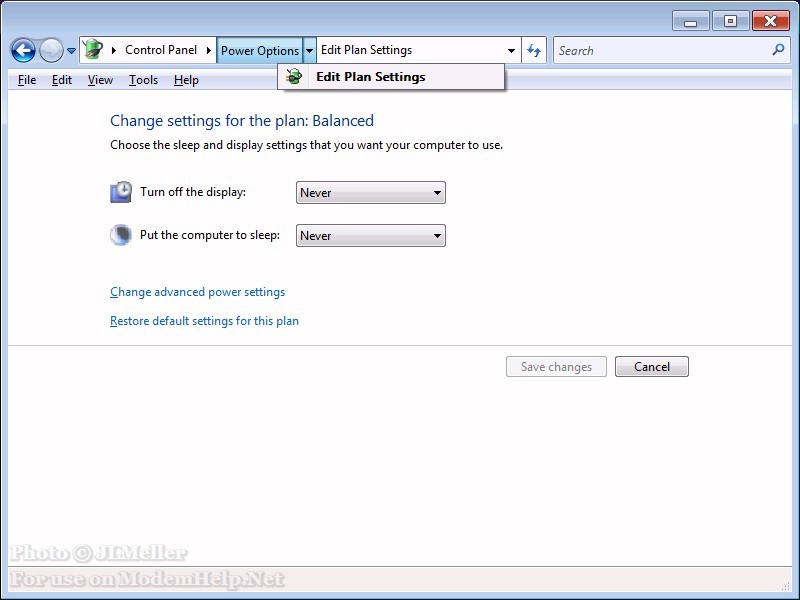Expand the address bar previous locations arrow
Viewport: 800px width, 600px height.
(x=512, y=51)
